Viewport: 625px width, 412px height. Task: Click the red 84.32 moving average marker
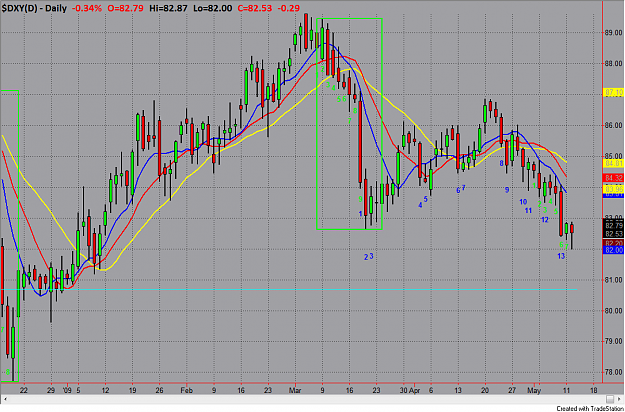(614, 178)
